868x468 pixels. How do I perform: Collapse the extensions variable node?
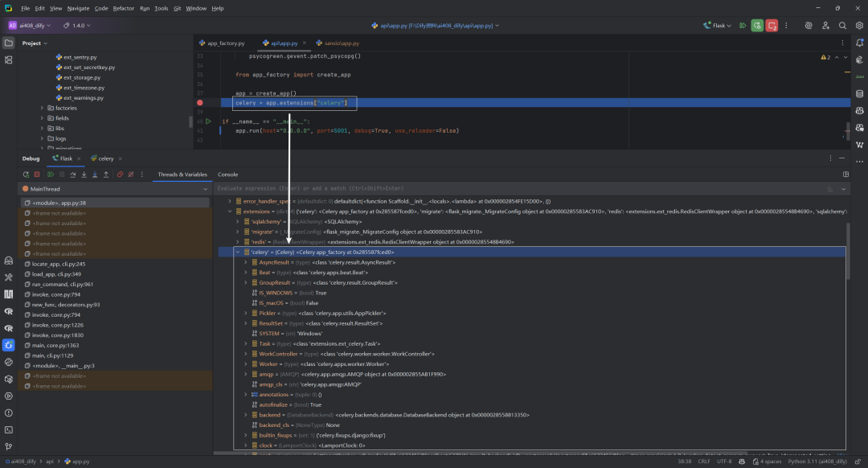point(230,211)
